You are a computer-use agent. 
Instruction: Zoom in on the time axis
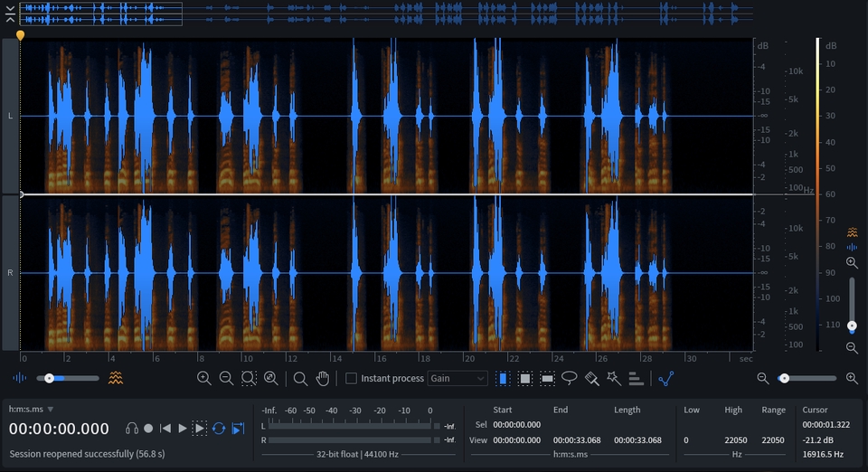coord(203,379)
